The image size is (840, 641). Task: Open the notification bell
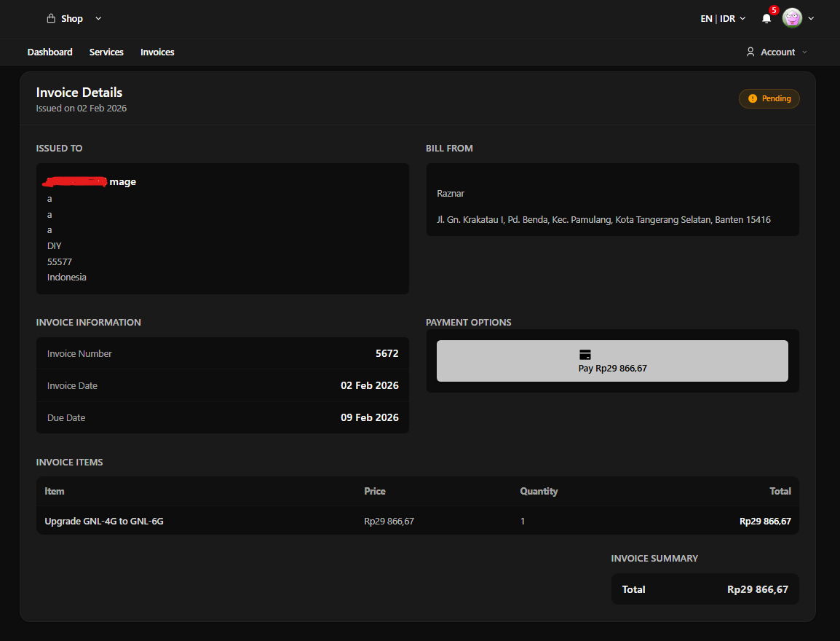coord(766,19)
